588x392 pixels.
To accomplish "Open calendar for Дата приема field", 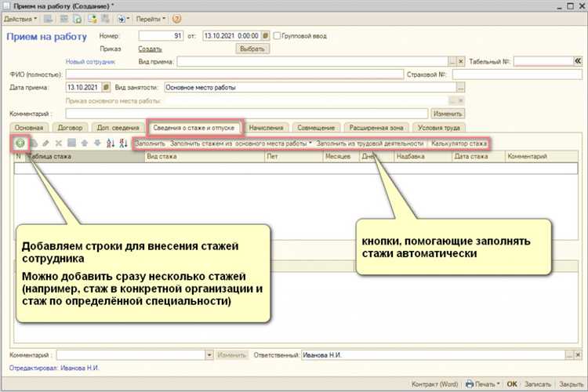I will (106, 87).
